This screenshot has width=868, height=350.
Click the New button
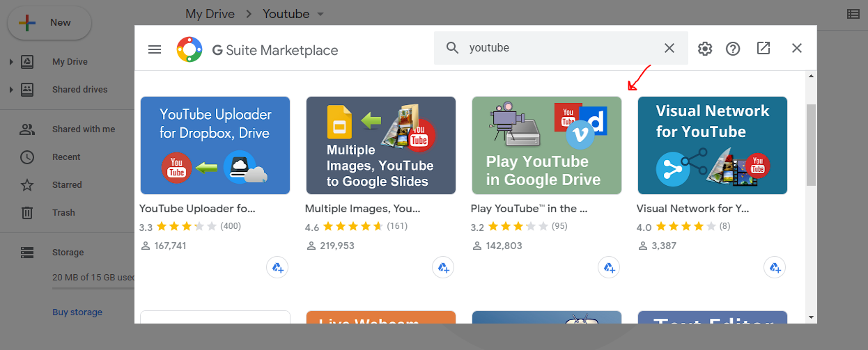click(x=49, y=23)
